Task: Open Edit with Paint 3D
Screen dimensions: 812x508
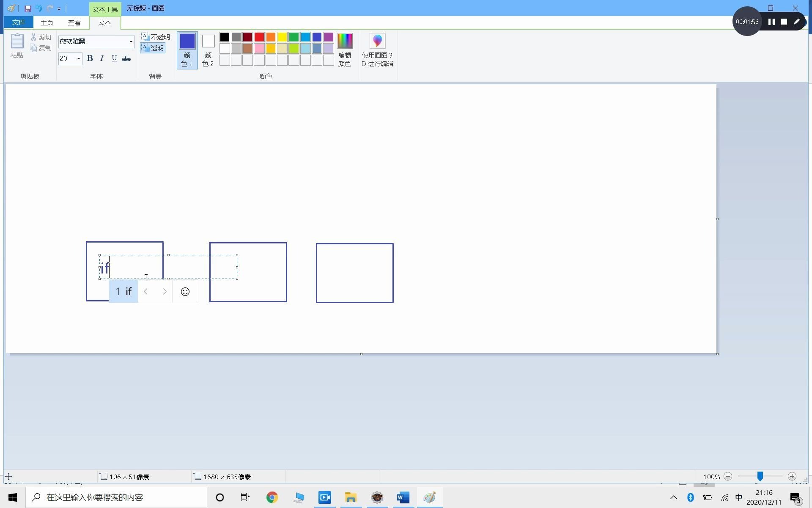Action: 378,50
